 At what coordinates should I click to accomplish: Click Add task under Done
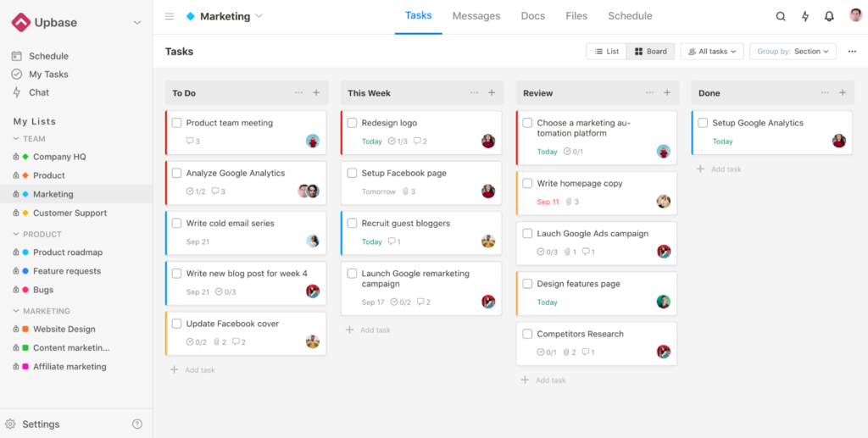point(719,169)
